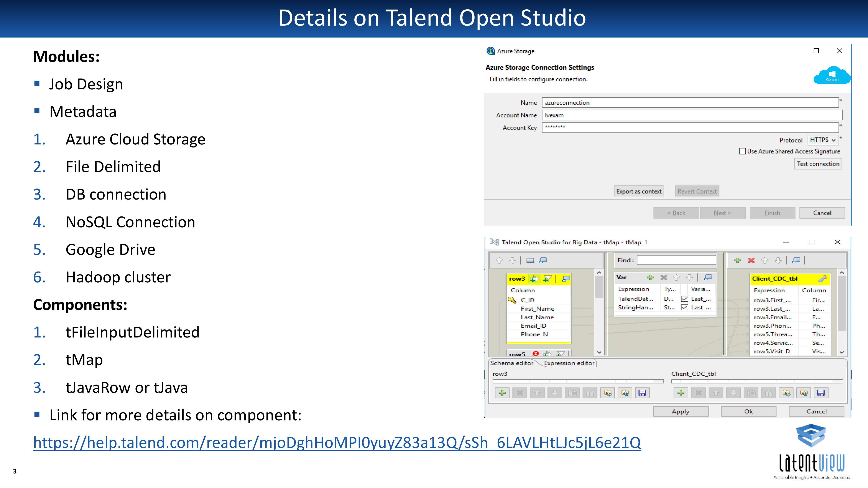Remove output table with red X
The image size is (868, 488).
tap(751, 260)
